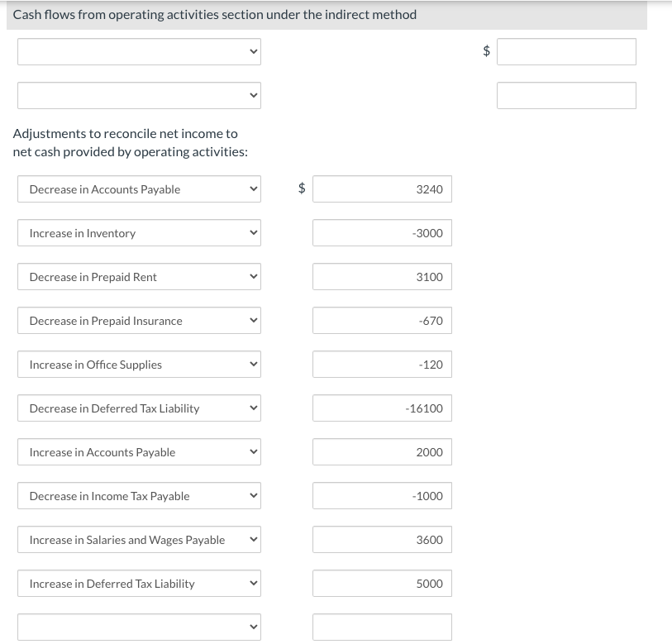Open the Increase in Salaries and Wages Payable dropdown
Image resolution: width=672 pixels, height=644 pixels.
point(139,539)
